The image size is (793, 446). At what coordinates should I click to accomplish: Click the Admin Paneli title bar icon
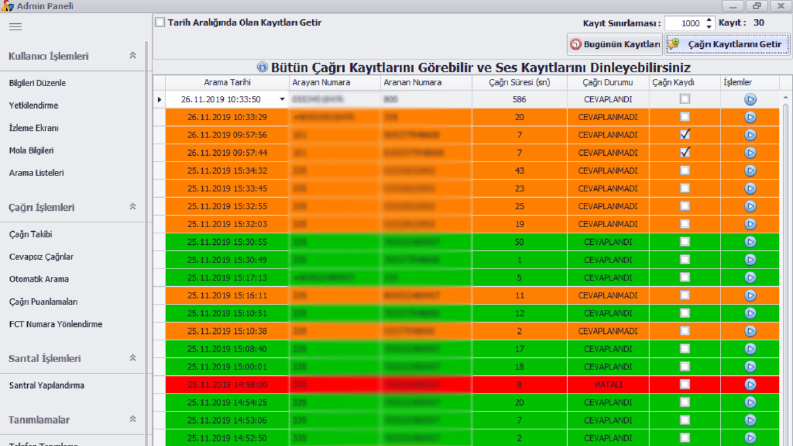(7, 6)
